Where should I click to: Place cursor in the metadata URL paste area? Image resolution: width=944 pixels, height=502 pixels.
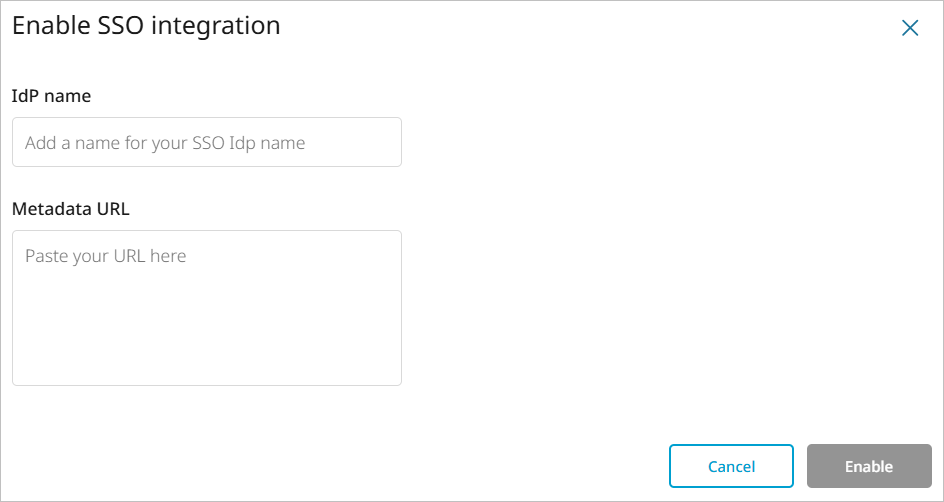[x=206, y=308]
